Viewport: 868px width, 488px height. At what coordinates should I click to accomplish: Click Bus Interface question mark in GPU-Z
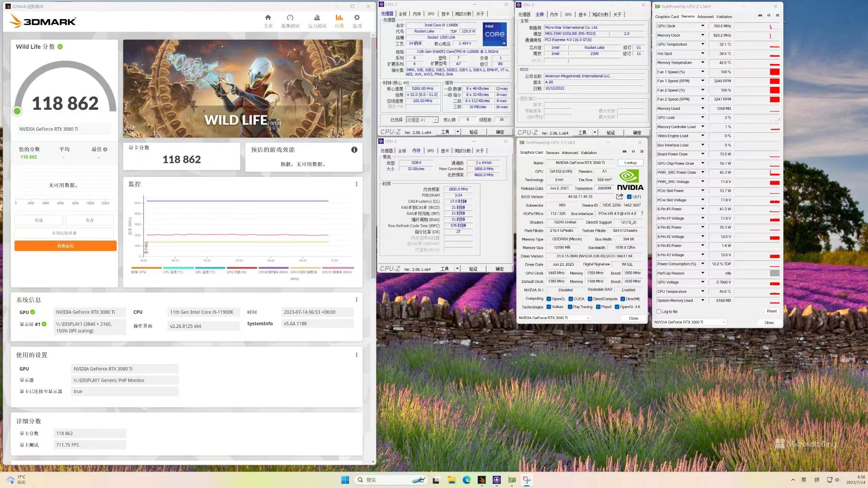[642, 213]
